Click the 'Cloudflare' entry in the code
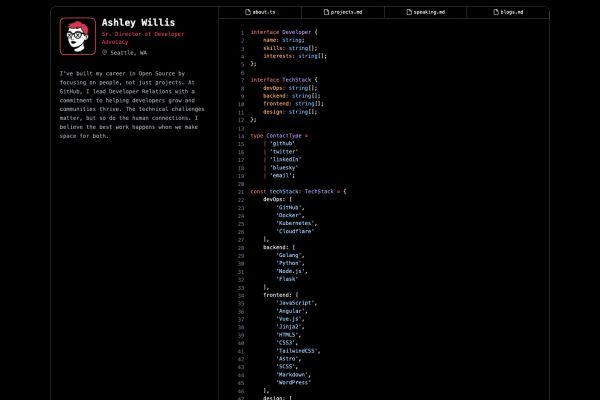The image size is (600, 400). tap(295, 231)
